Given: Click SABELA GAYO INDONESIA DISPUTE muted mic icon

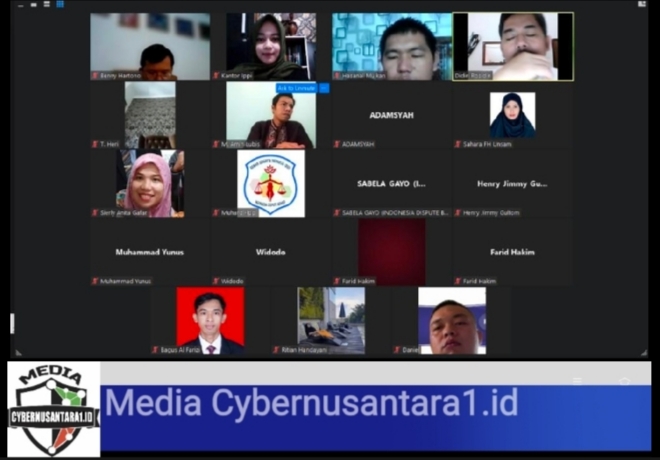Looking at the screenshot, I should click(x=337, y=213).
